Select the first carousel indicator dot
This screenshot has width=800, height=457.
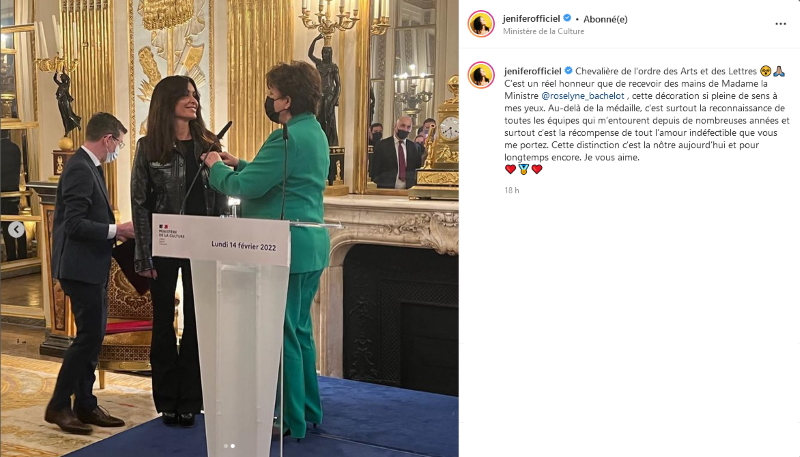pyautogui.click(x=226, y=446)
